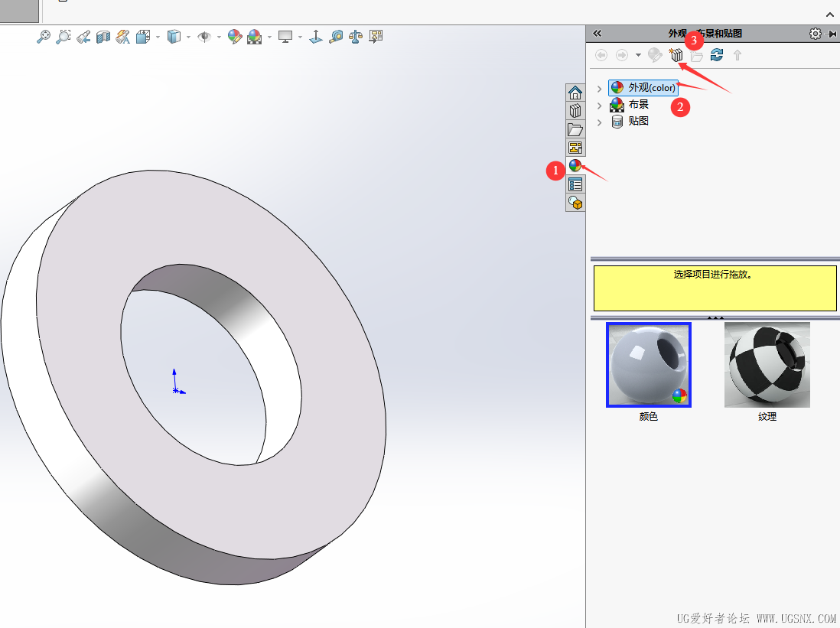This screenshot has height=628, width=840.
Task: Click the Add File Location icon
Action: [x=676, y=55]
